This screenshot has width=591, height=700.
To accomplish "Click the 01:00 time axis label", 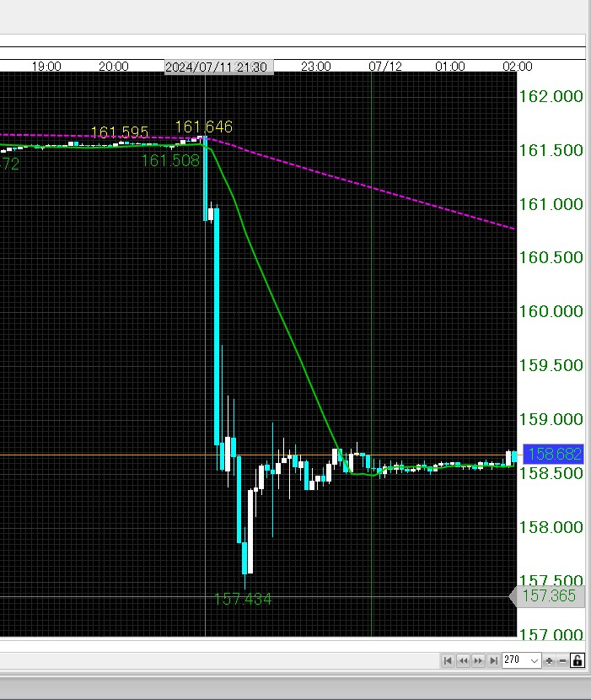I will tap(450, 67).
